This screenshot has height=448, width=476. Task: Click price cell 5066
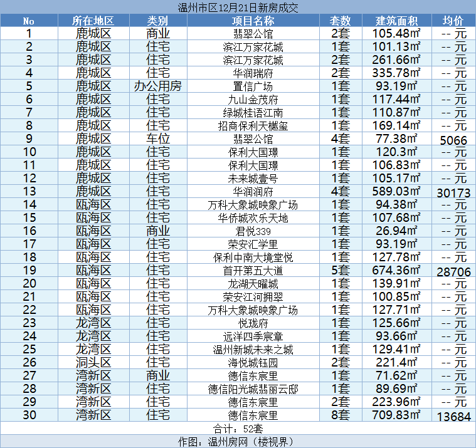(x=453, y=140)
